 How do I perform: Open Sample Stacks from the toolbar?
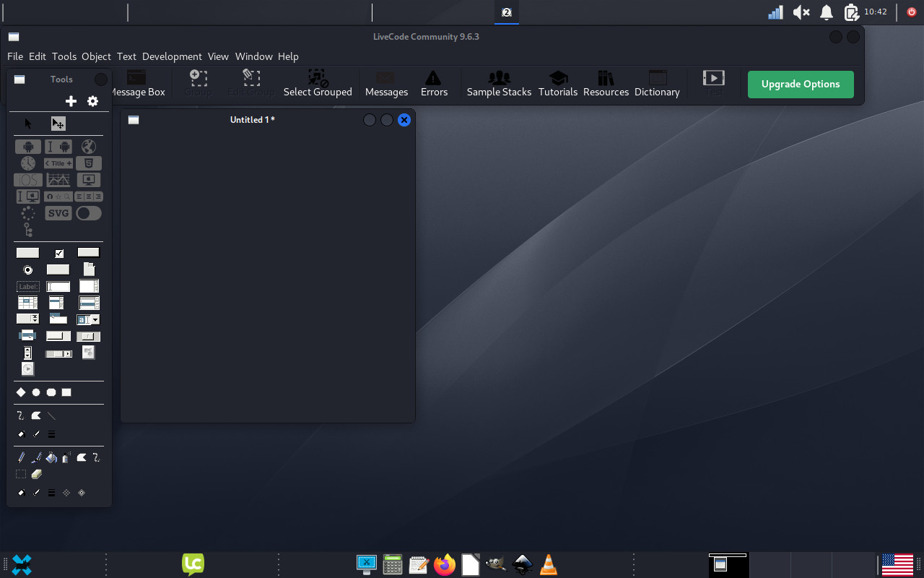(x=499, y=84)
